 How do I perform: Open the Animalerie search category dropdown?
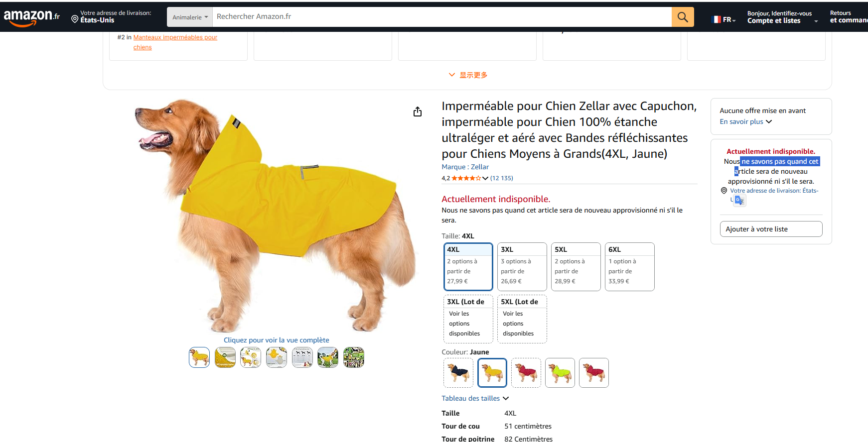click(190, 17)
